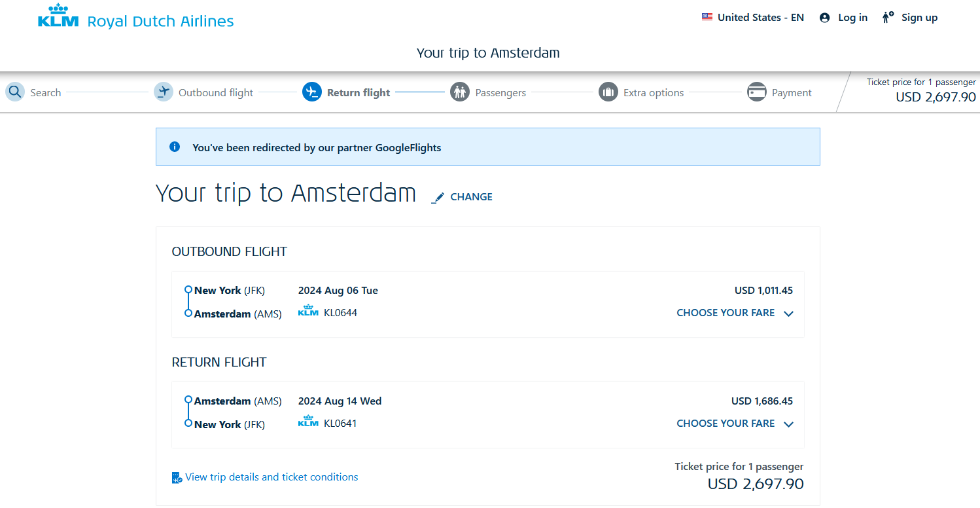The width and height of the screenshot is (980, 508).
Task: Click the Payment card icon
Action: (756, 92)
